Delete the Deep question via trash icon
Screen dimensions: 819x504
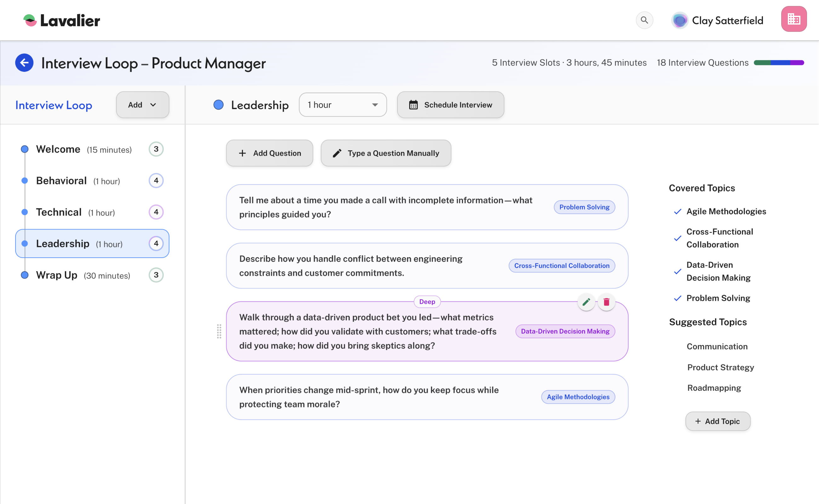(606, 302)
